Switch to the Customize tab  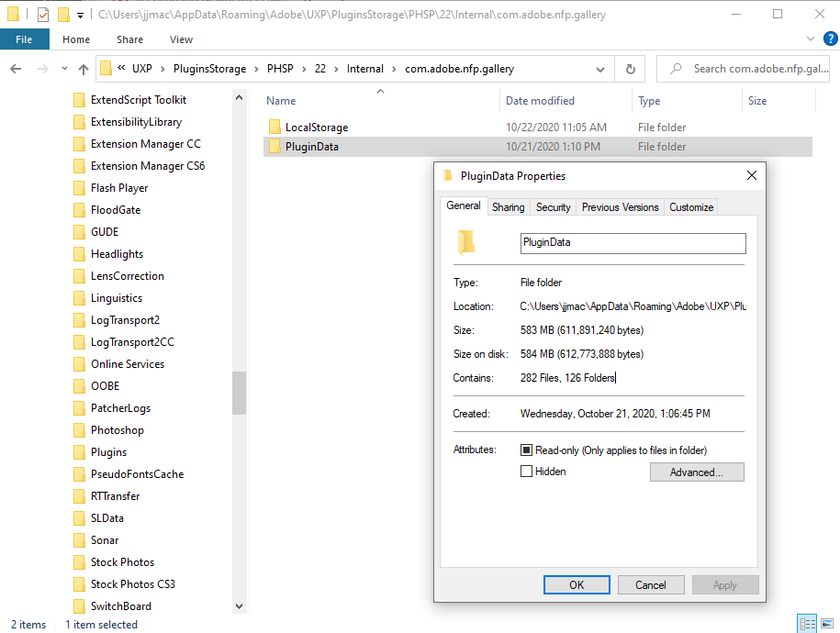point(691,207)
